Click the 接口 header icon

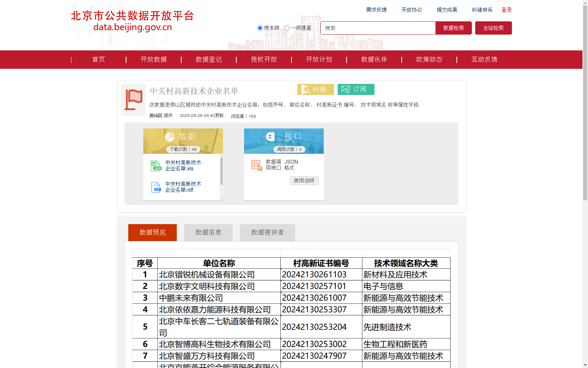pos(270,137)
